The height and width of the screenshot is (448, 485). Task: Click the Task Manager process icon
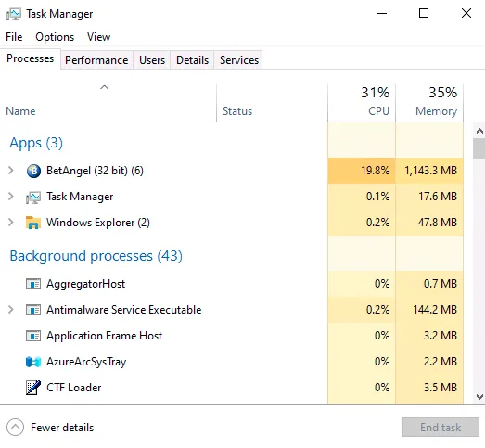33,197
